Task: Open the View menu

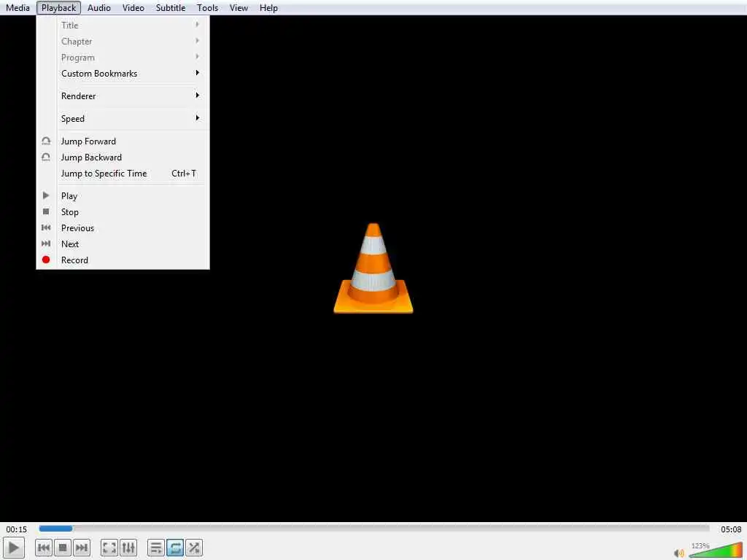Action: [x=239, y=7]
